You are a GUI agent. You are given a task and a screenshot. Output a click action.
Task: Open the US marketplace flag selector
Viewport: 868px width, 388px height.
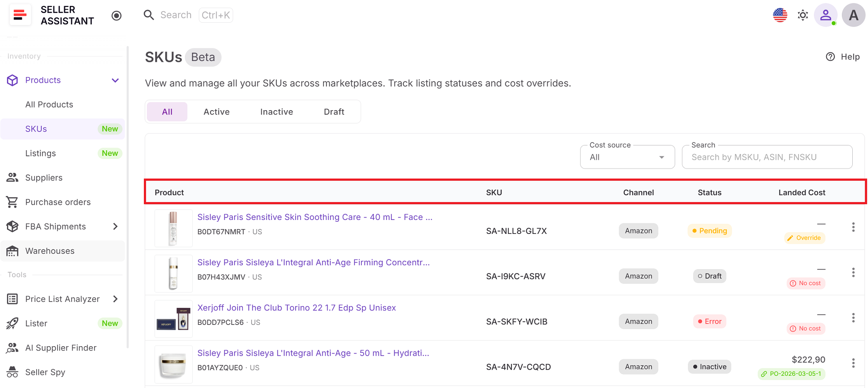(x=780, y=15)
